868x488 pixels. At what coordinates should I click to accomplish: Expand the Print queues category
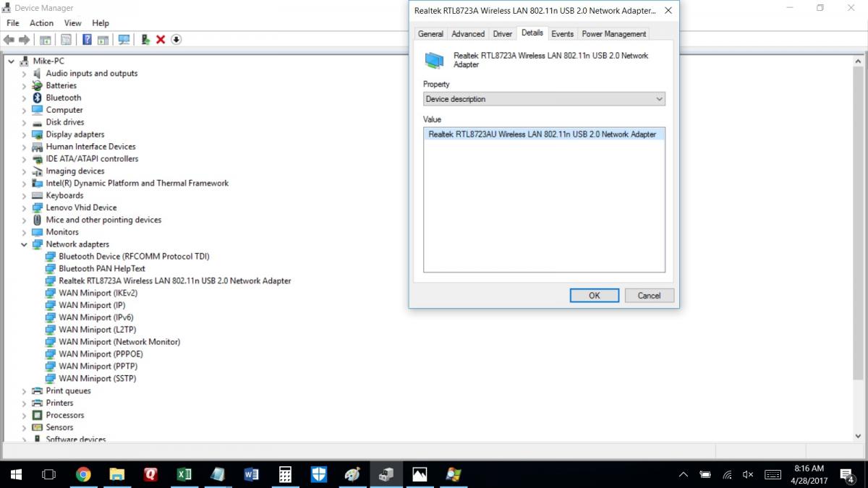(25, 391)
